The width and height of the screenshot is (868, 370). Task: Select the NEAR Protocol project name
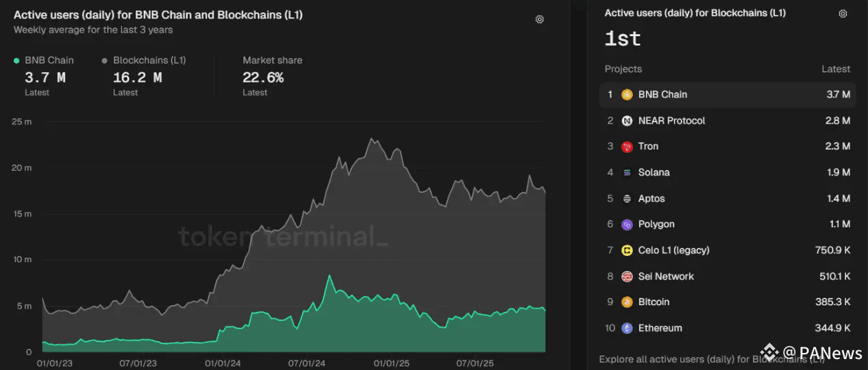pos(671,121)
